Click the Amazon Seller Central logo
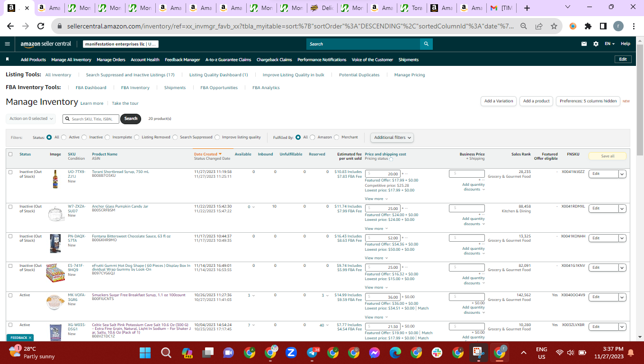This screenshot has height=364, width=644. (x=45, y=44)
